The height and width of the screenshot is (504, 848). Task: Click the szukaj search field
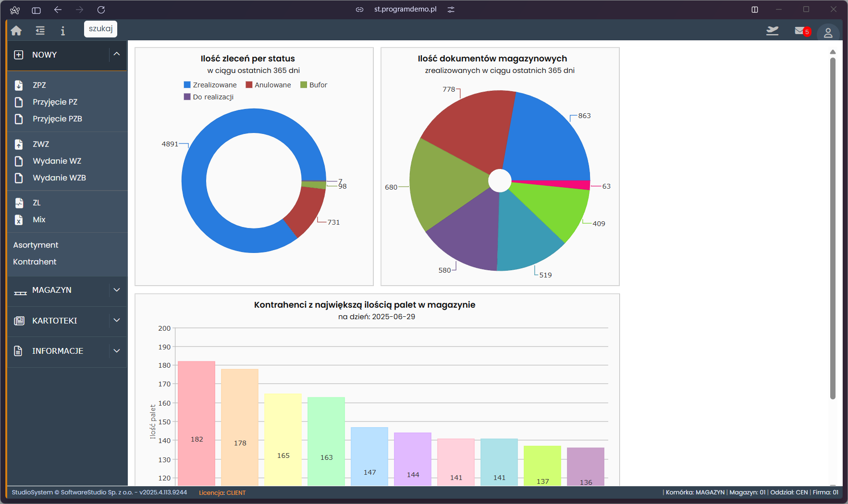pos(100,29)
